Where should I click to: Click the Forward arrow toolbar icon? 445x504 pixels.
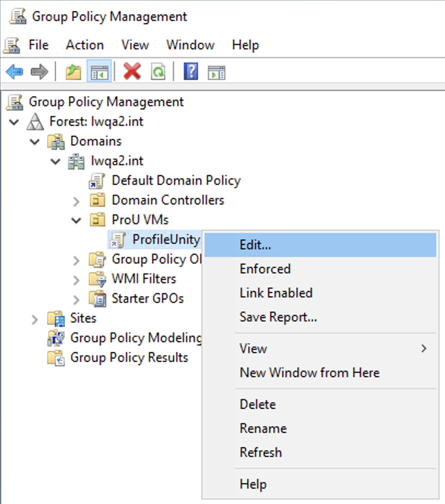tap(39, 72)
